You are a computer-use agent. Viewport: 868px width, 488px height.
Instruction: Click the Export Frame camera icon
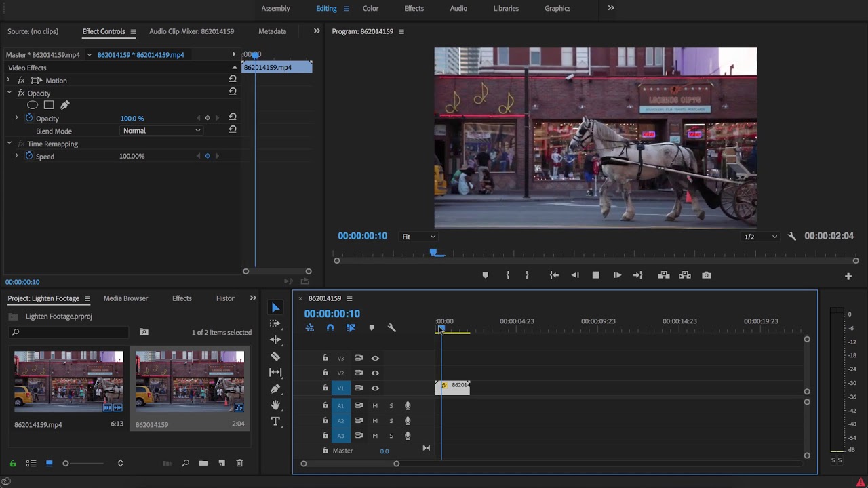pyautogui.click(x=707, y=275)
